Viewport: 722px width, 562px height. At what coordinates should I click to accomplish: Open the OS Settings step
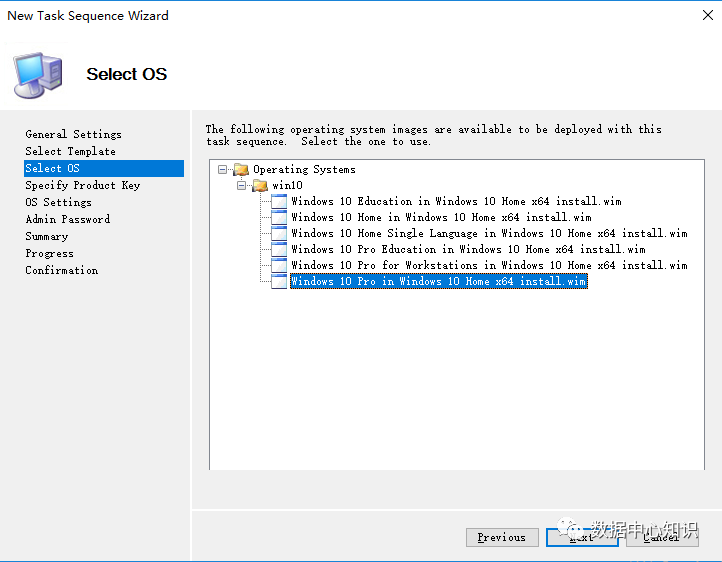pyautogui.click(x=58, y=202)
